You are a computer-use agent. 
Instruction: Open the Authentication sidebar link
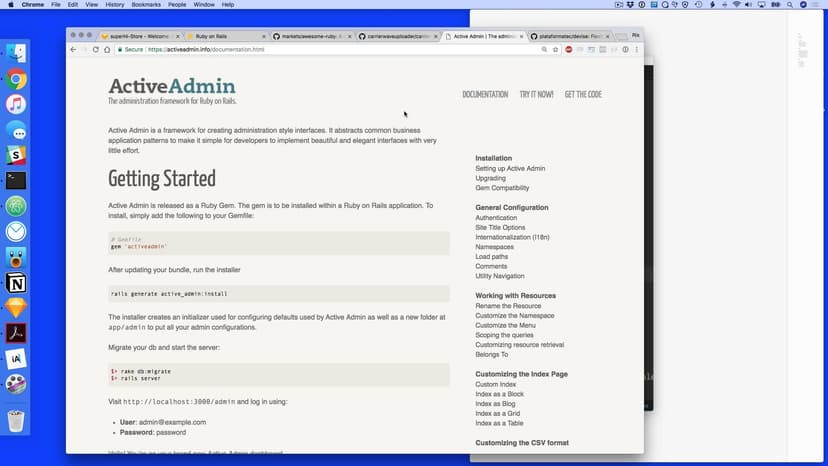496,218
